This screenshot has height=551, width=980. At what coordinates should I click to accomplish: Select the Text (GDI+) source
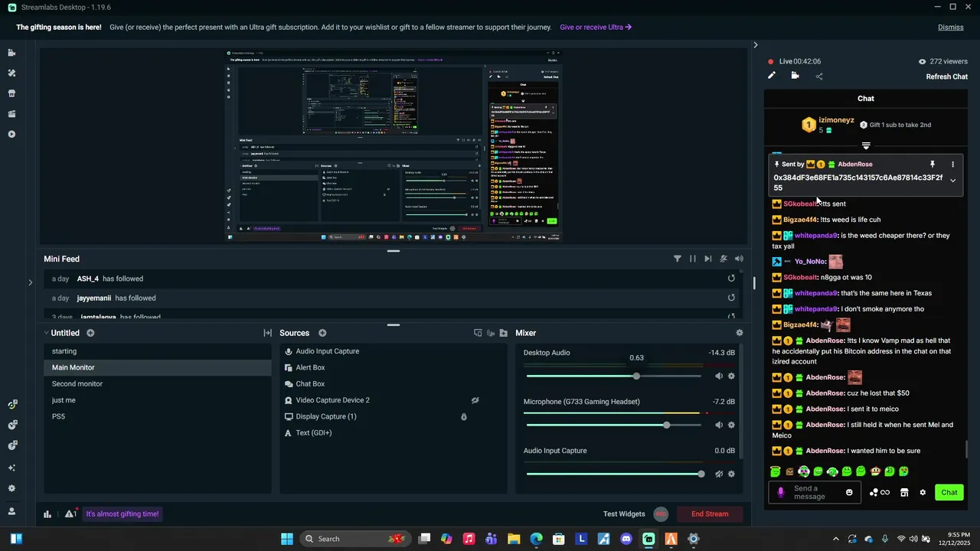(x=393, y=433)
